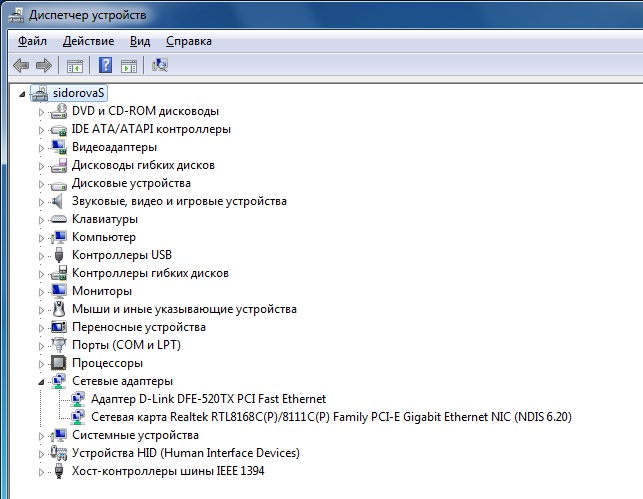The height and width of the screenshot is (499, 643).
Task: Expand Порты (COM и LPT) node
Action: (x=41, y=346)
